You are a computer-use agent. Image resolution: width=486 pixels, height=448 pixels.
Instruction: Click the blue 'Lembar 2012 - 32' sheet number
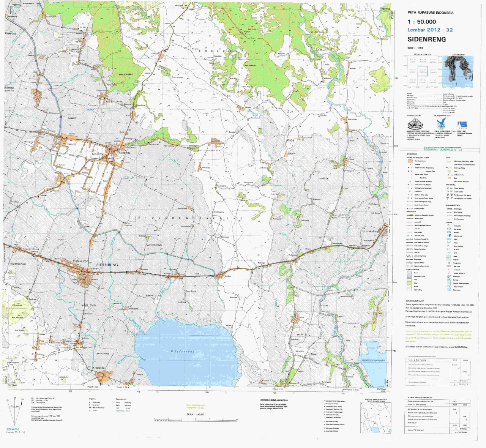click(x=430, y=30)
